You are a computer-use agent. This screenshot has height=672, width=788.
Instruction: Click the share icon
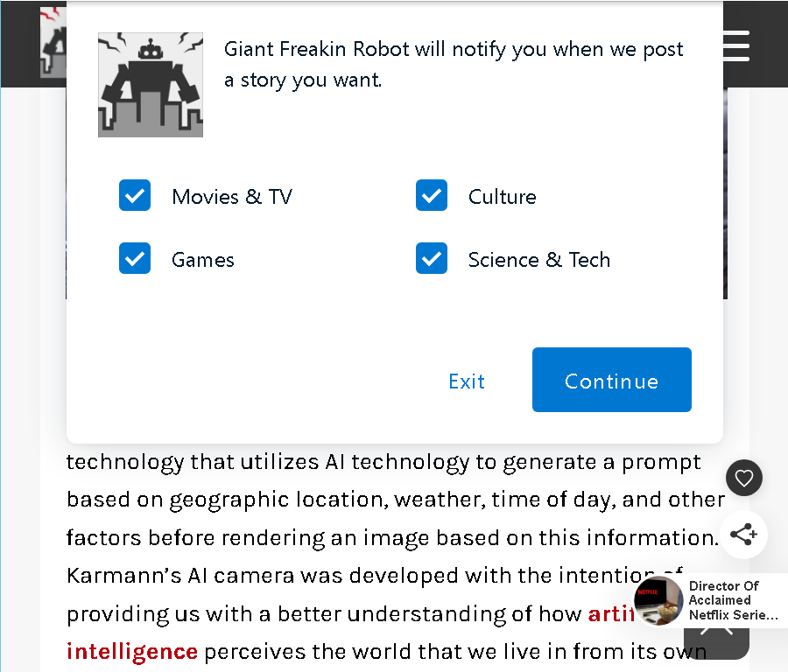pyautogui.click(x=743, y=535)
